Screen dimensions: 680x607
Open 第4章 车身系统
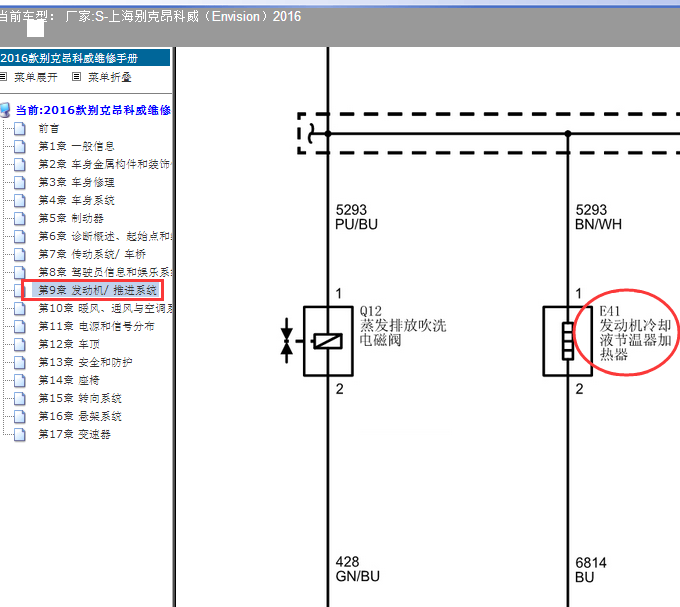(76, 200)
